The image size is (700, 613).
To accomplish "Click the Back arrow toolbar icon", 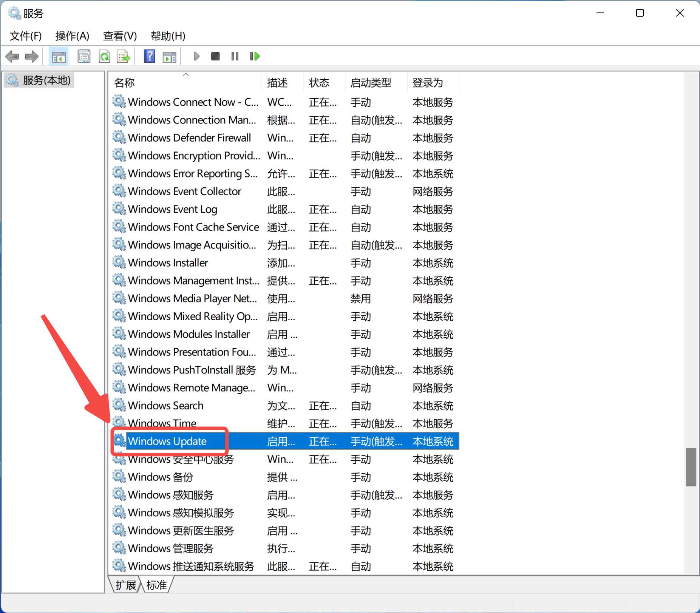I will pyautogui.click(x=12, y=57).
